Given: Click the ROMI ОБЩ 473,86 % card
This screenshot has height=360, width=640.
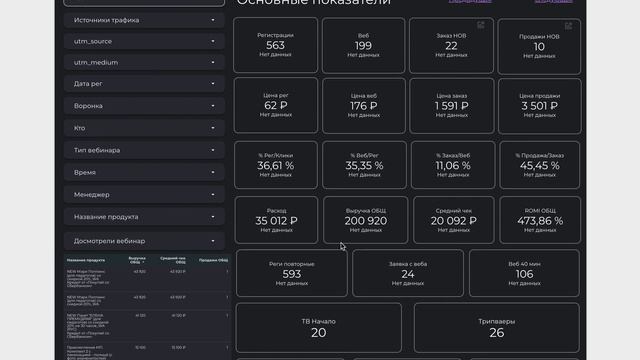Looking at the screenshot, I should pyautogui.click(x=540, y=220).
